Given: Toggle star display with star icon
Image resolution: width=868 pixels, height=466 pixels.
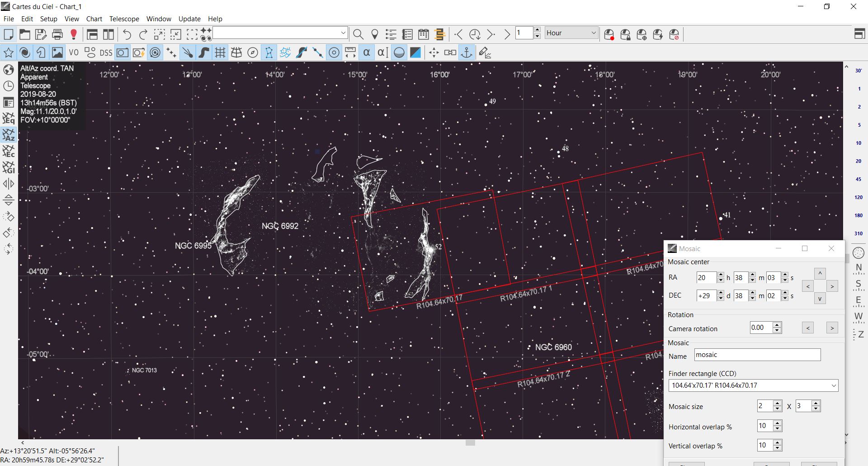Looking at the screenshot, I should coord(9,53).
